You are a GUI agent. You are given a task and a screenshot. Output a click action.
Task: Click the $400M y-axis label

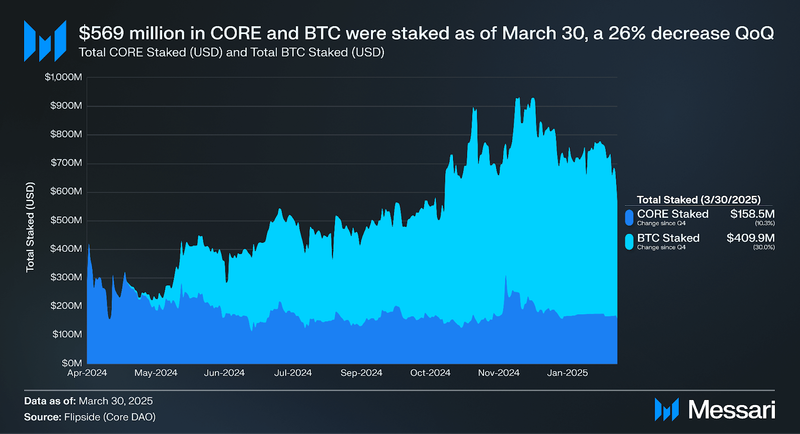point(66,249)
